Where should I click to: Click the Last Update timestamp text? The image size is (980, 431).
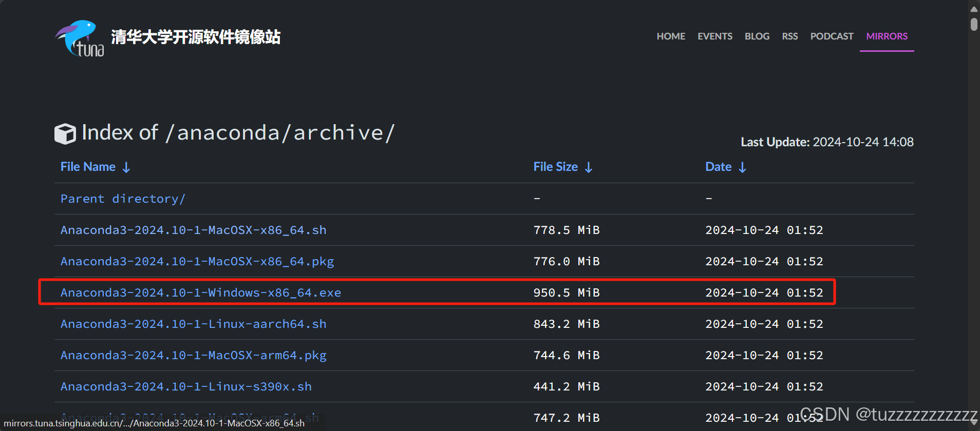(x=827, y=142)
